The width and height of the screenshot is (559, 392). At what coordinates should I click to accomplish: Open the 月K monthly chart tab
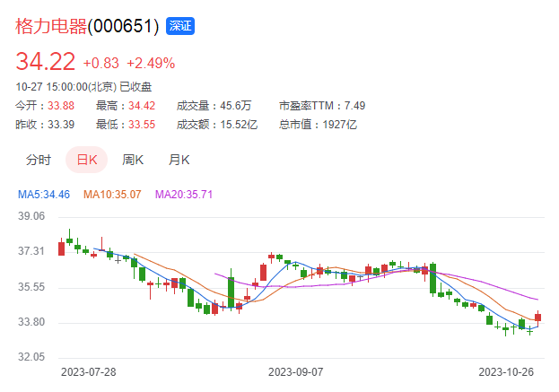[179, 160]
